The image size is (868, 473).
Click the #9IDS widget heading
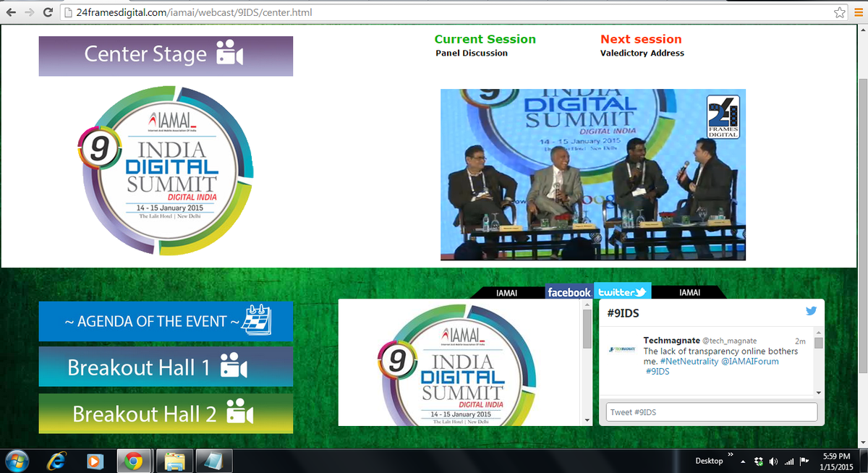coord(622,313)
